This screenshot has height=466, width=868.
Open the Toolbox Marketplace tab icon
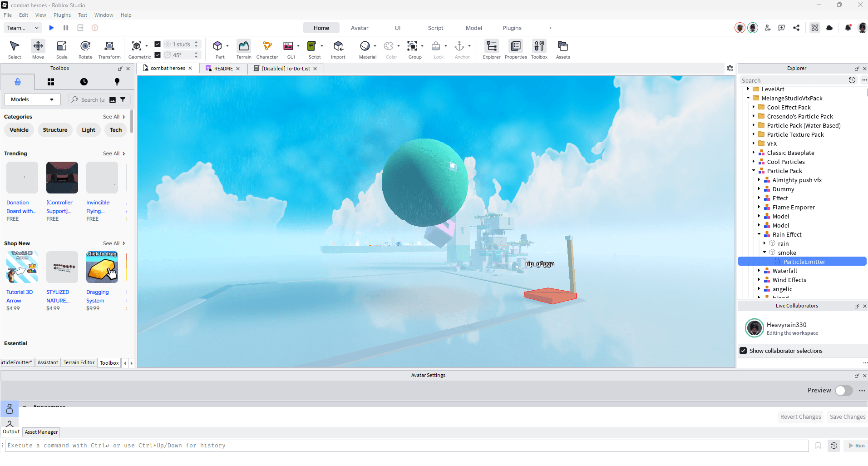point(18,82)
